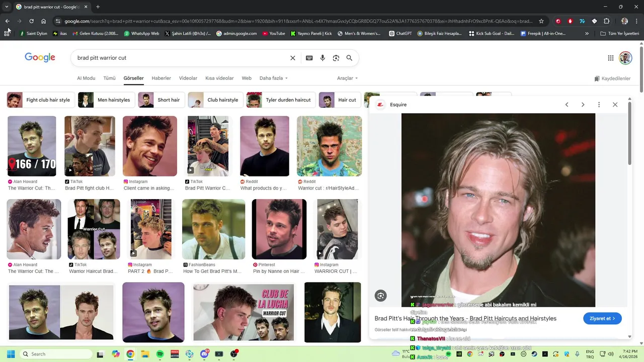This screenshot has width=644, height=362.
Task: Click the Ziyaret et button
Action: (x=602, y=318)
